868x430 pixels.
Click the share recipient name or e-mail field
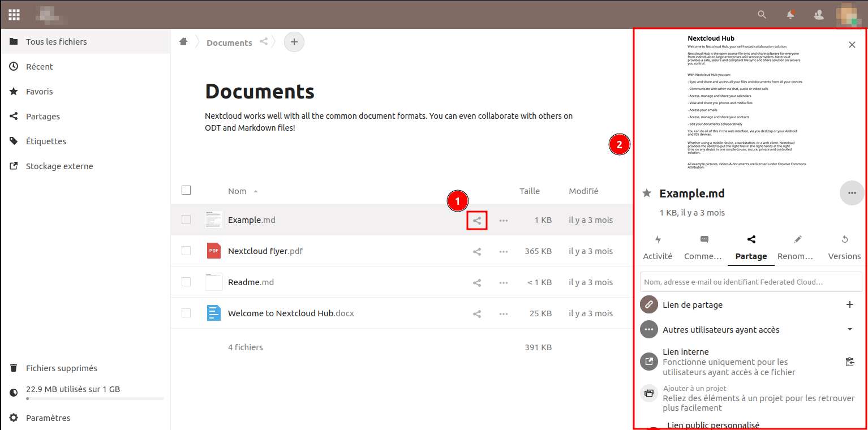751,282
